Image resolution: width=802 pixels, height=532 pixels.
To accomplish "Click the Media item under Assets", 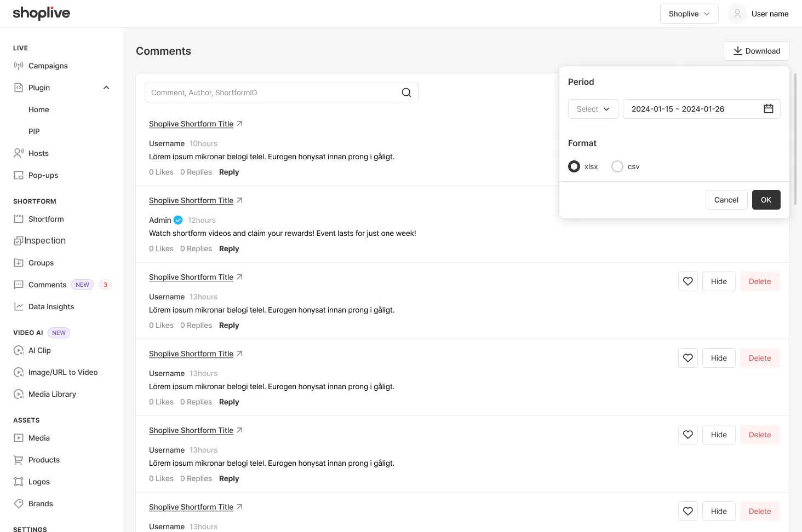I will [39, 438].
